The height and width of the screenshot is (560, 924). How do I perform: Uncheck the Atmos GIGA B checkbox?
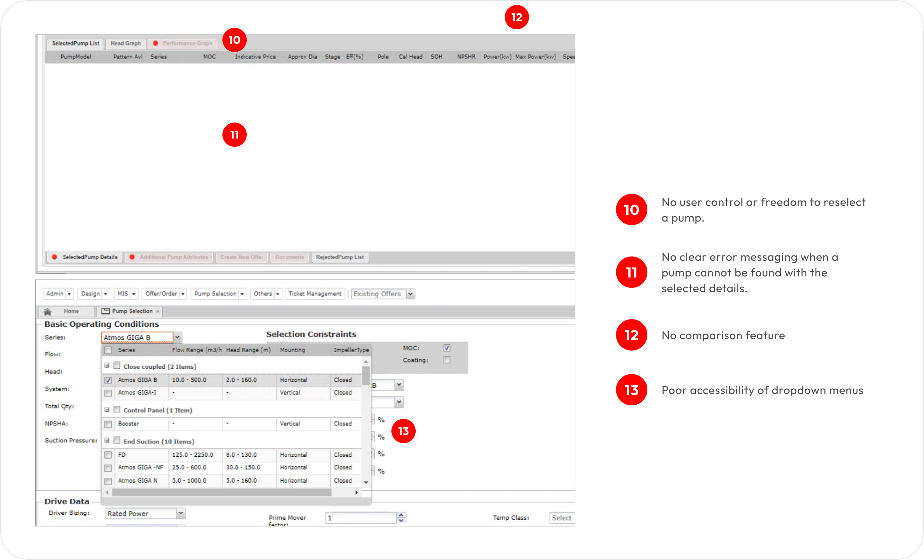pos(108,380)
